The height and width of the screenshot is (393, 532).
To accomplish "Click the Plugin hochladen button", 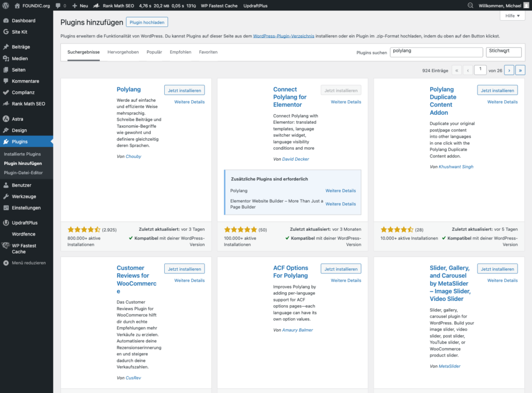I will click(147, 22).
